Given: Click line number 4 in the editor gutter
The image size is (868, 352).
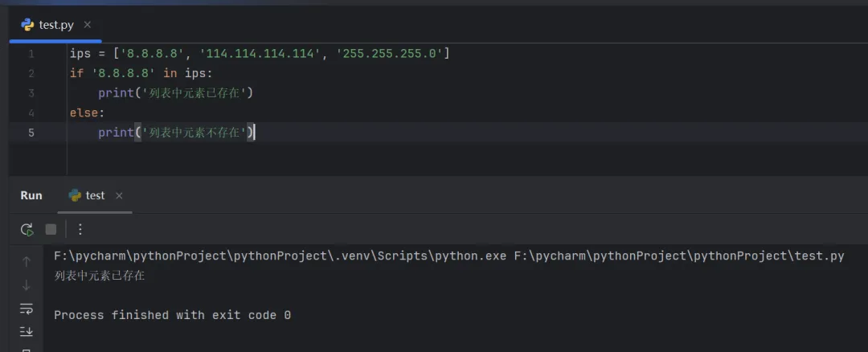Looking at the screenshot, I should [x=31, y=113].
